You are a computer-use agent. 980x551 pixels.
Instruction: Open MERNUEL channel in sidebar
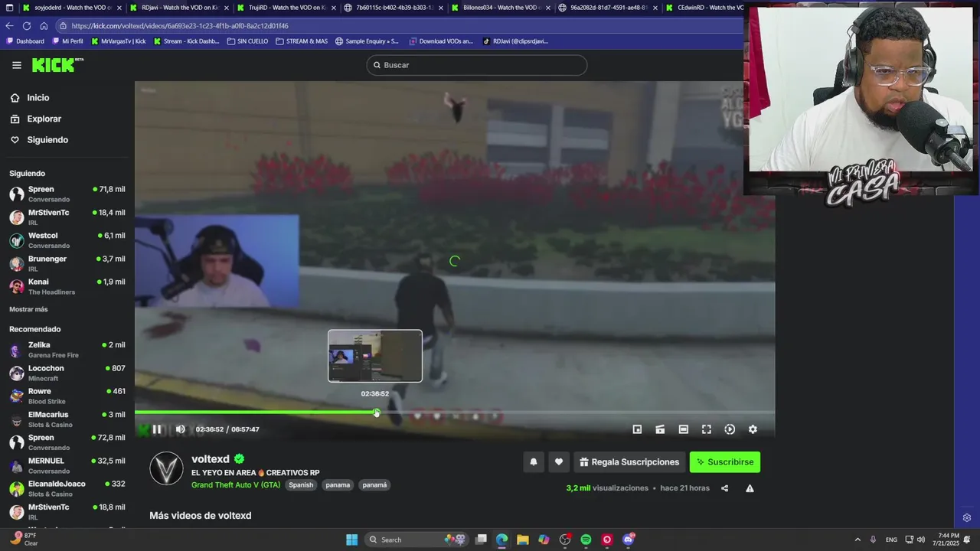pos(67,465)
